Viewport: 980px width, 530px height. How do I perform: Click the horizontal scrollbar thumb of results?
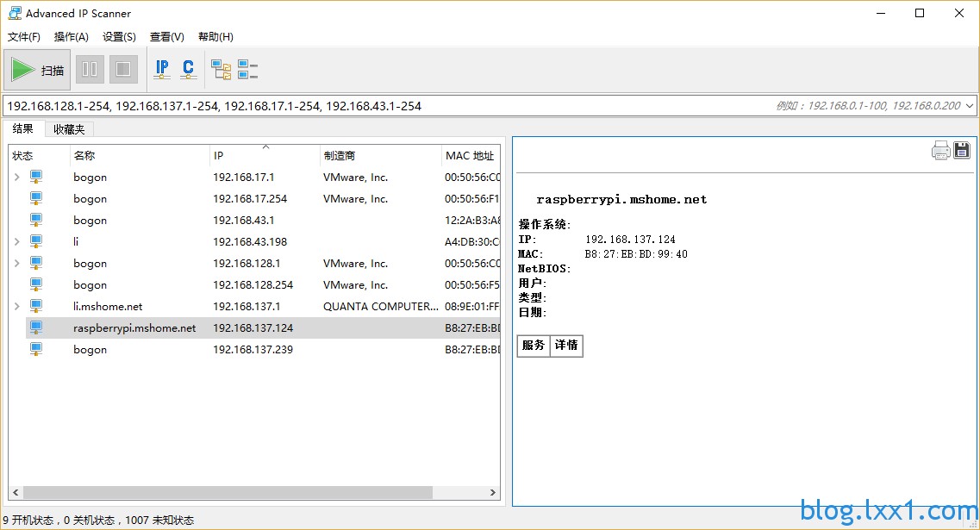coord(228,492)
